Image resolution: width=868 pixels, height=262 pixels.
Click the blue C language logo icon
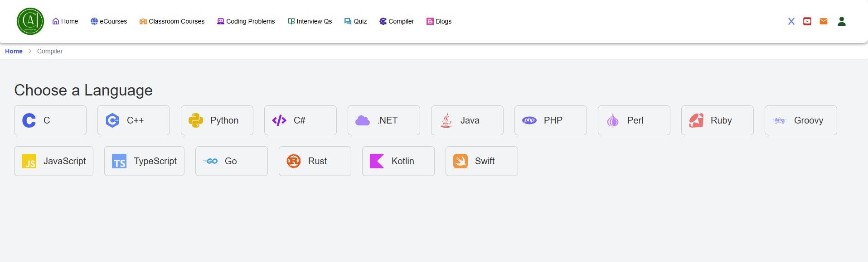click(29, 120)
